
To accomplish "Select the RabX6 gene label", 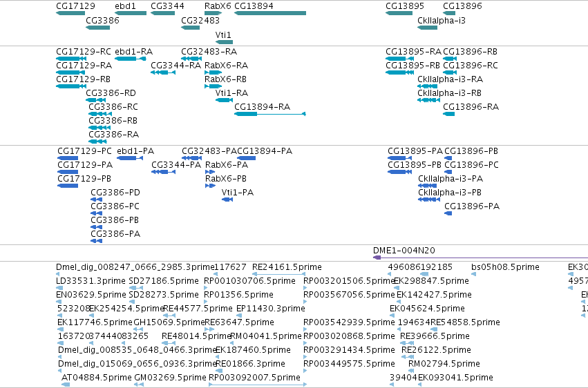I will click(x=218, y=6).
